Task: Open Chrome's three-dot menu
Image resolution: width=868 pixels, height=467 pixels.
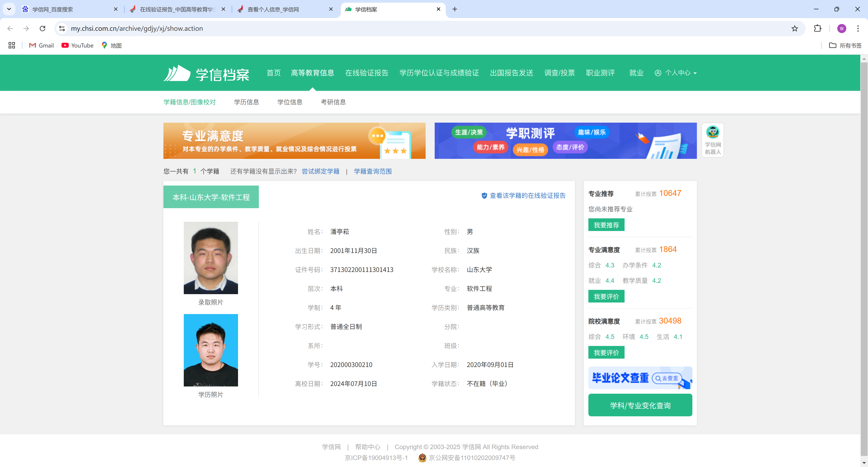Action: pos(858,29)
